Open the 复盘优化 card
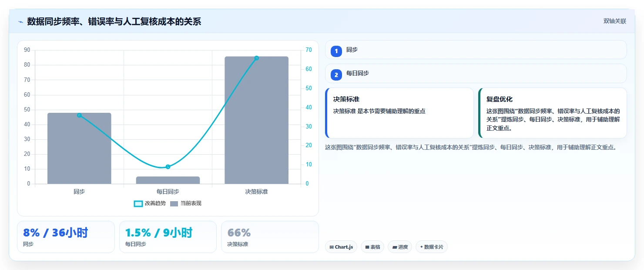 [x=552, y=113]
